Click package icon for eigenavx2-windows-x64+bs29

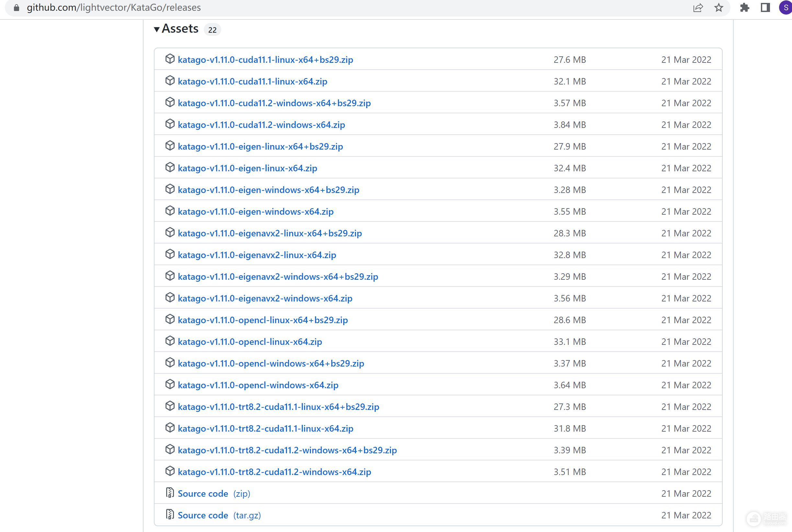pyautogui.click(x=170, y=276)
